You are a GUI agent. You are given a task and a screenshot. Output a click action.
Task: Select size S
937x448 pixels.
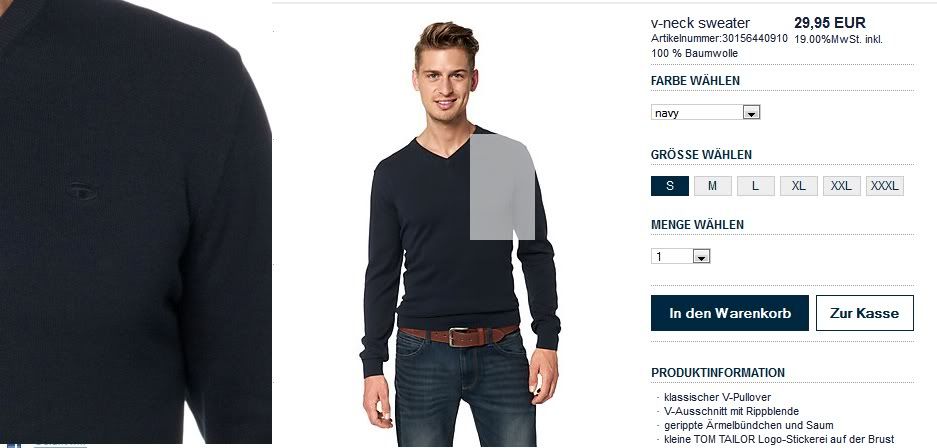point(670,186)
